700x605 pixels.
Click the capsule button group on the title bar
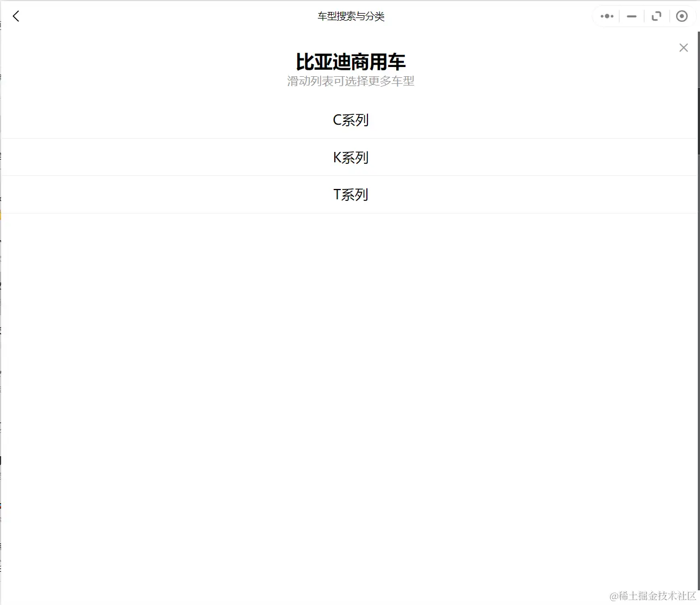644,16
